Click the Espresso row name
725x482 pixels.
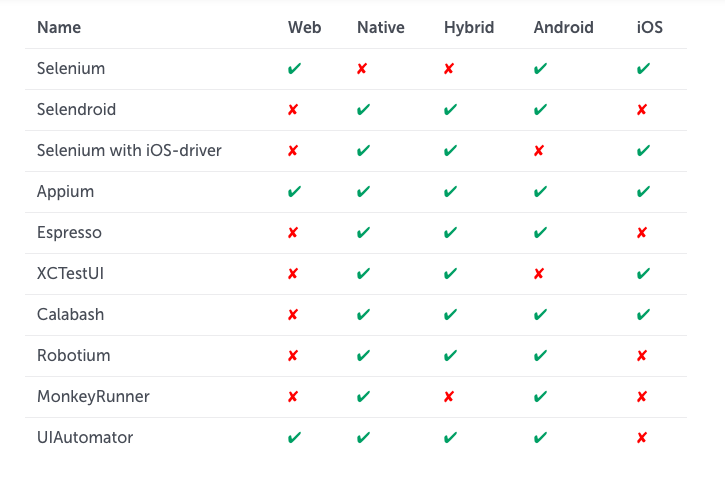click(x=69, y=233)
